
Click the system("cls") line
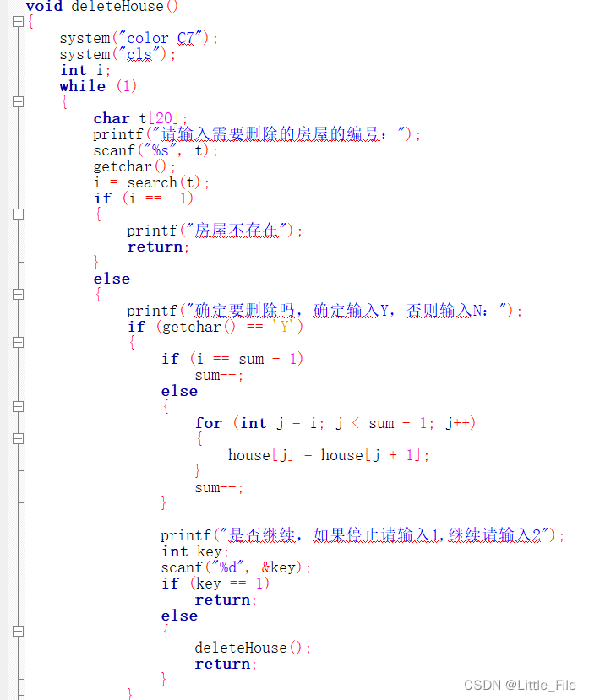[x=117, y=55]
